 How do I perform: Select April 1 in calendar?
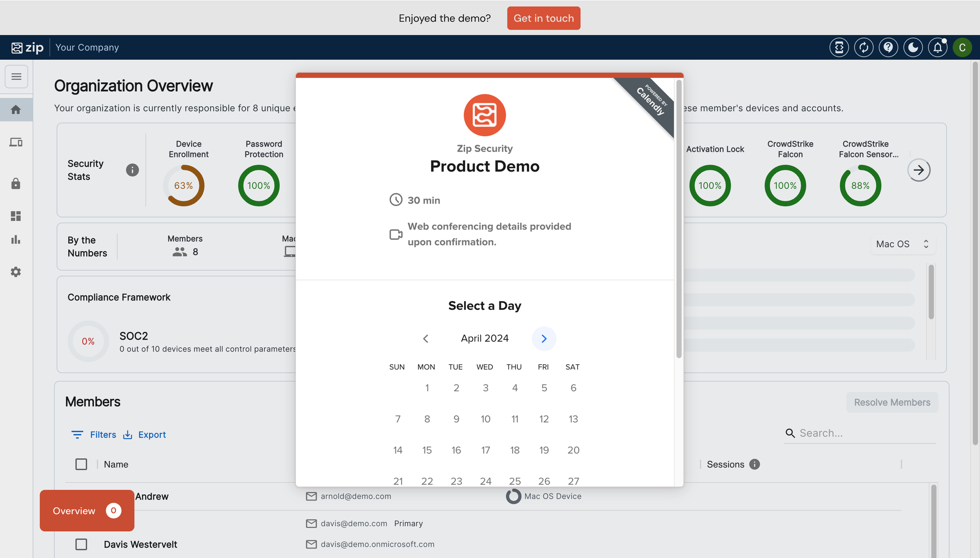(427, 388)
